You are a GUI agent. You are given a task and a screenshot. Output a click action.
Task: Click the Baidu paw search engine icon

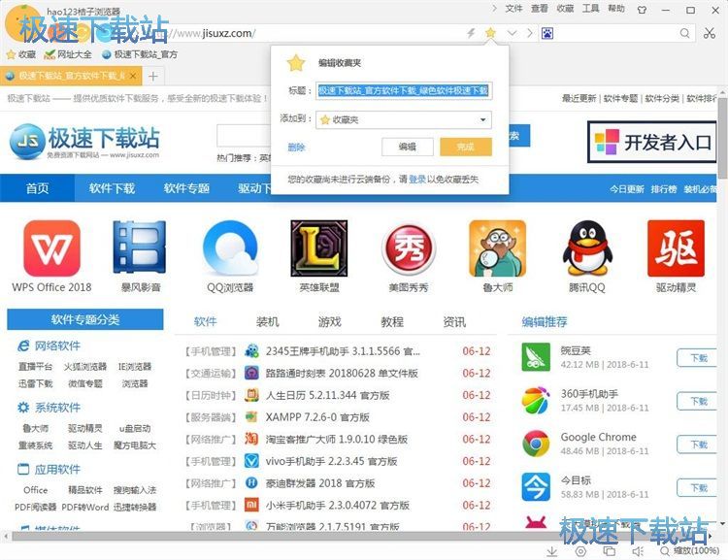547,33
